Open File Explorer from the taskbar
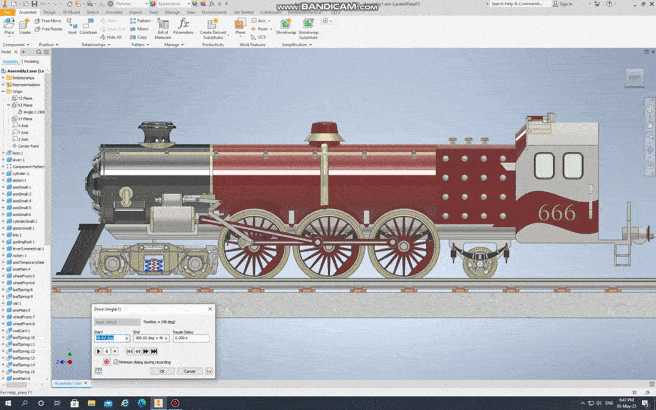This screenshot has height=410, width=656. [x=91, y=403]
